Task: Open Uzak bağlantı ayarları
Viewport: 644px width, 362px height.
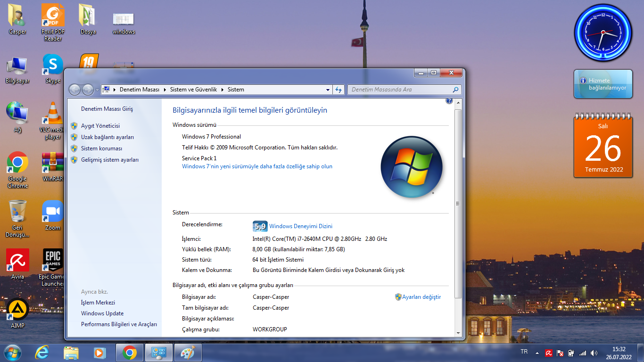Action: coord(107,137)
